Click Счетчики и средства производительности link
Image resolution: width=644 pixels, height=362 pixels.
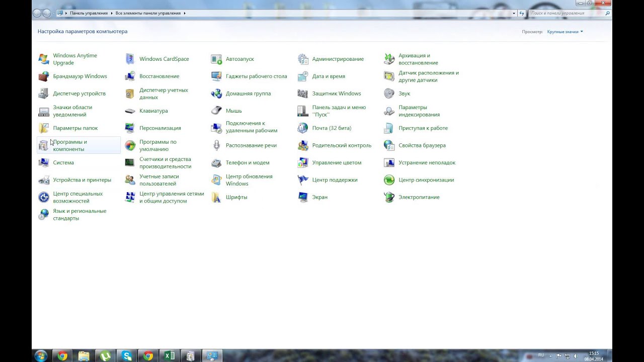point(165,162)
